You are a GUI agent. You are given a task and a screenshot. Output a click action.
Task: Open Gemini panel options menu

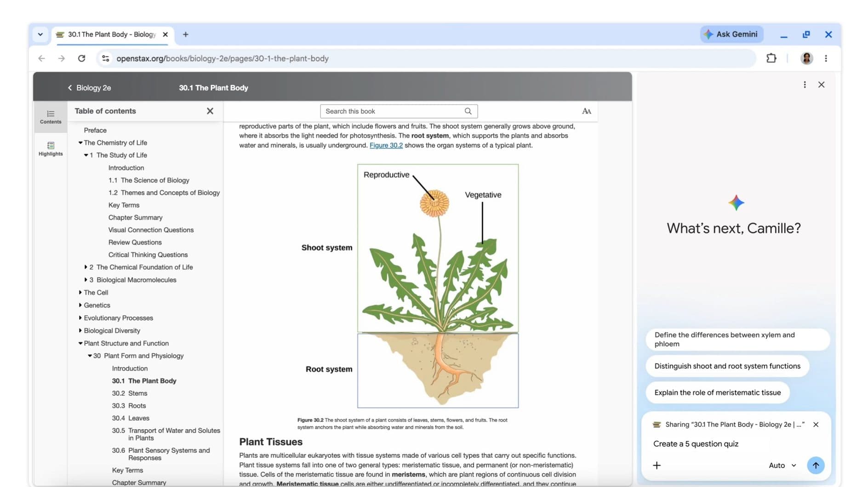(x=805, y=85)
